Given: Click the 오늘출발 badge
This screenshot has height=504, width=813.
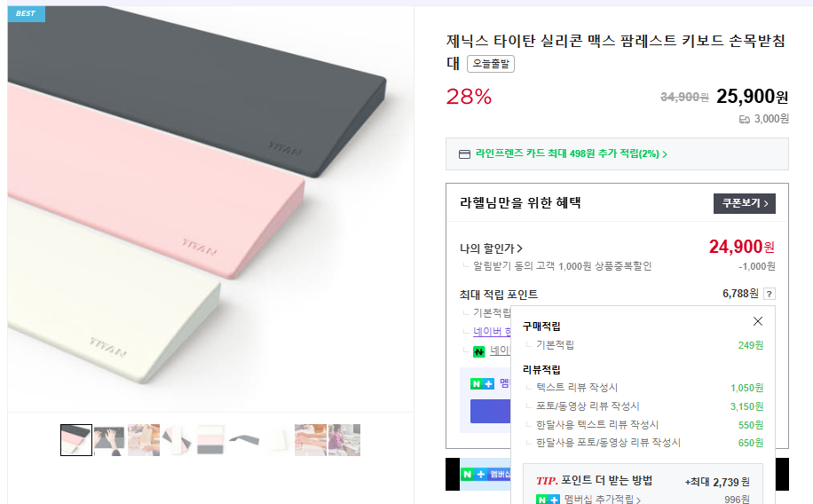Looking at the screenshot, I should pyautogui.click(x=492, y=64).
